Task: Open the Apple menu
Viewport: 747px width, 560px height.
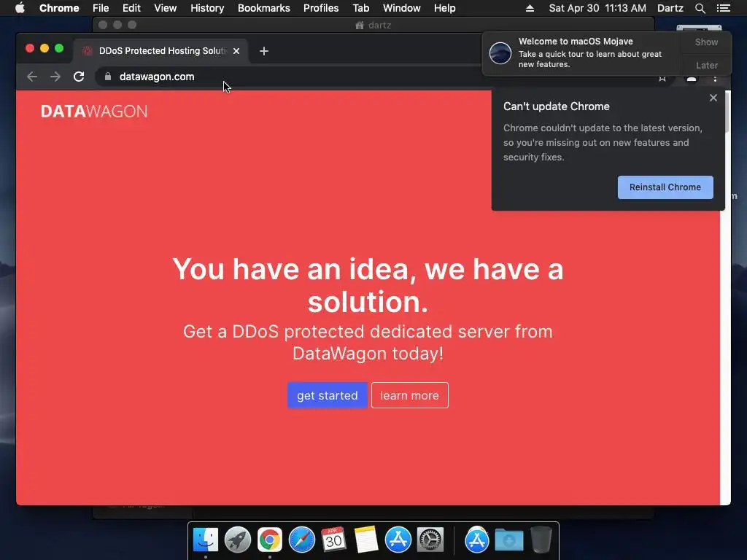Action: click(20, 8)
